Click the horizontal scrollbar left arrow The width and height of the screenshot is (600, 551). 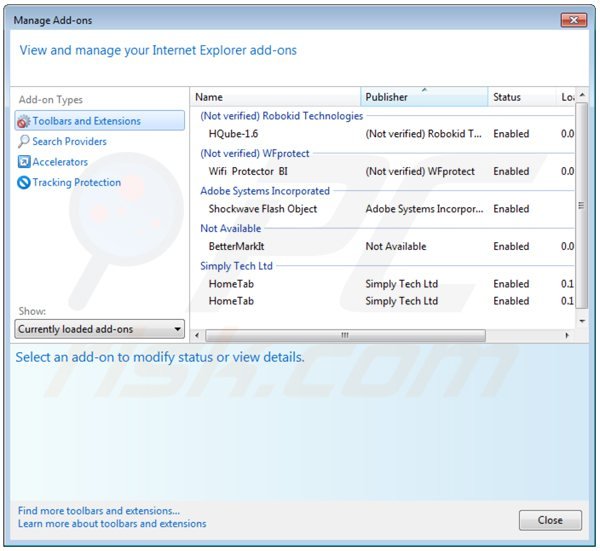[x=197, y=336]
